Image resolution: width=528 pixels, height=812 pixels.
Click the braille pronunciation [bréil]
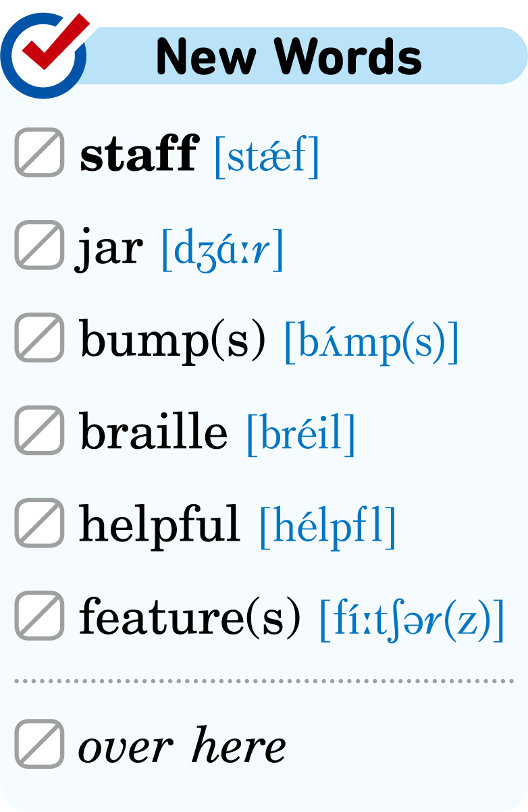point(301,434)
